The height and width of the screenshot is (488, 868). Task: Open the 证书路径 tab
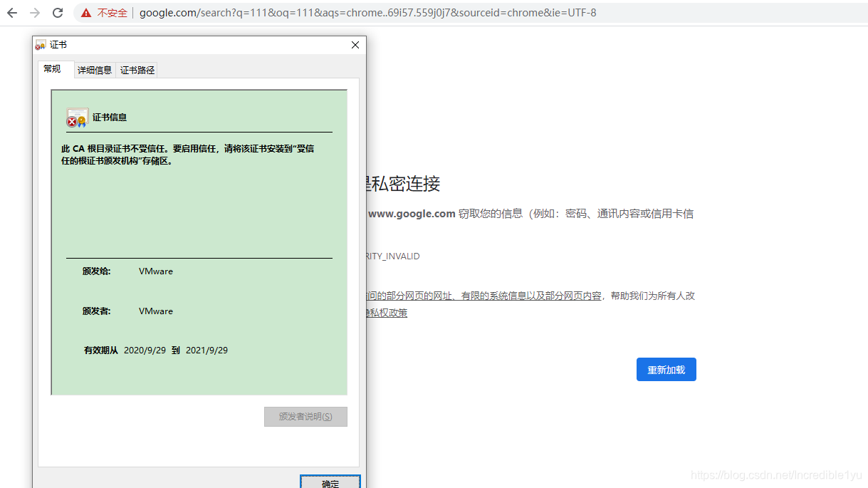[137, 70]
